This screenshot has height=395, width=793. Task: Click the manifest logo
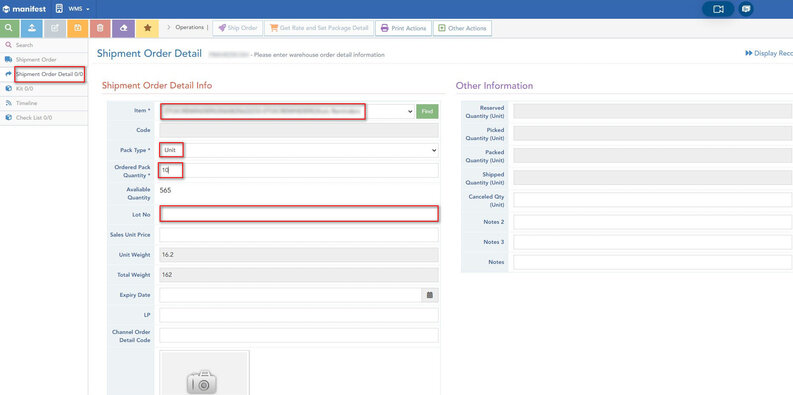(24, 9)
